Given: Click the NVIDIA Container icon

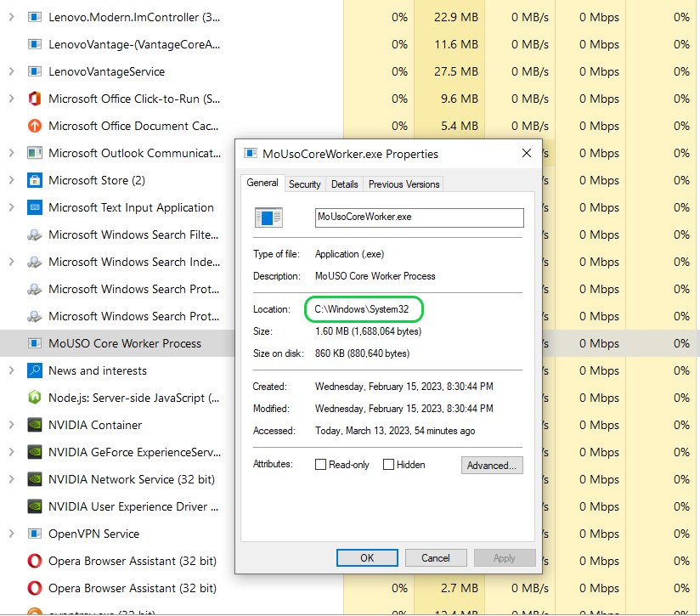Looking at the screenshot, I should coord(34,425).
